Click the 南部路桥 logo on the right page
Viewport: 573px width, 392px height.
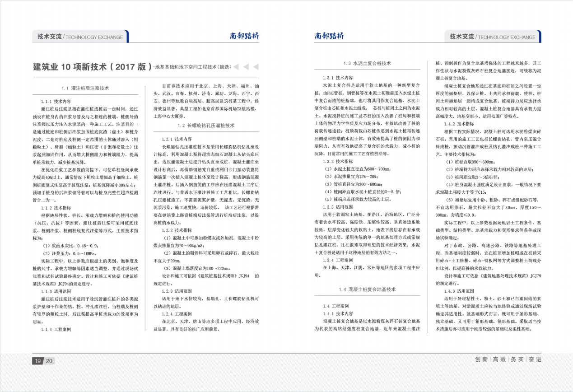click(x=329, y=37)
